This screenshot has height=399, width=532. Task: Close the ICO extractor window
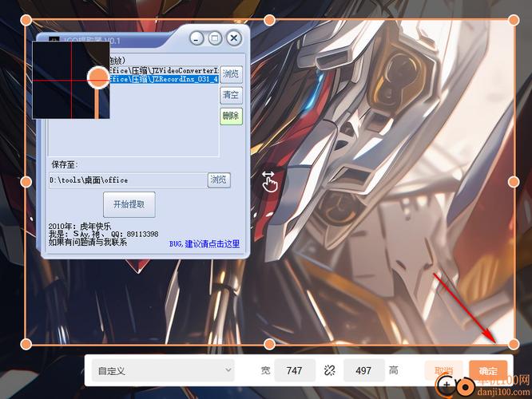tap(234, 38)
